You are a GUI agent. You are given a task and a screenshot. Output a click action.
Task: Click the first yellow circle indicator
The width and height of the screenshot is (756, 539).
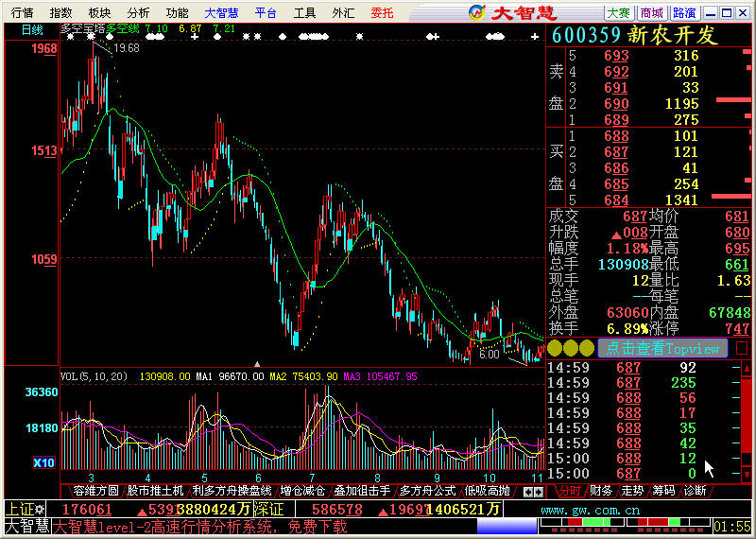coord(555,348)
